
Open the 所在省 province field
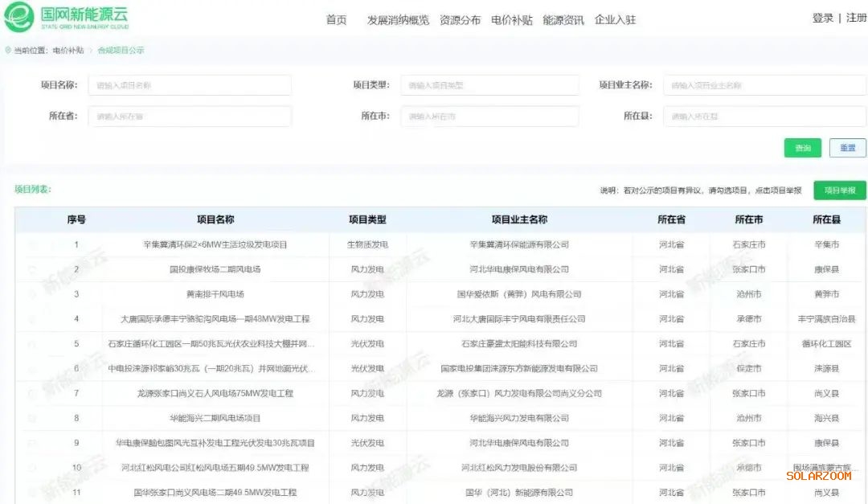[190, 117]
